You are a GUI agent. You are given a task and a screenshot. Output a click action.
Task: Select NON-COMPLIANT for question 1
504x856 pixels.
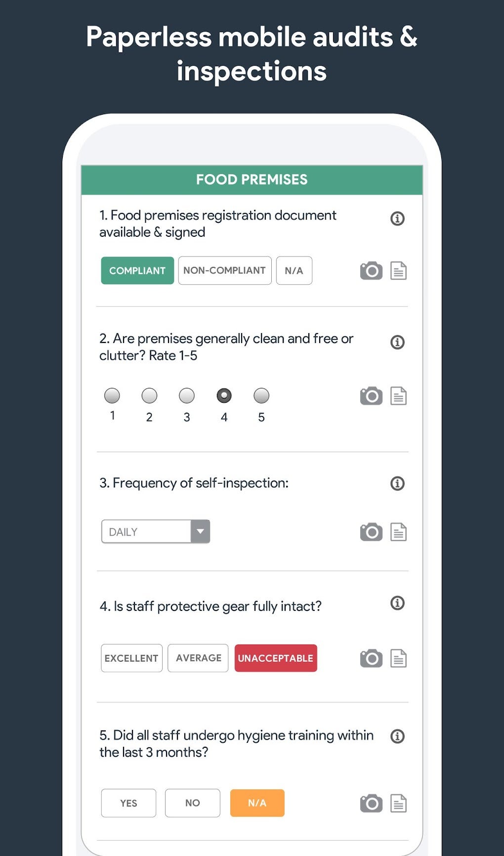(x=224, y=270)
